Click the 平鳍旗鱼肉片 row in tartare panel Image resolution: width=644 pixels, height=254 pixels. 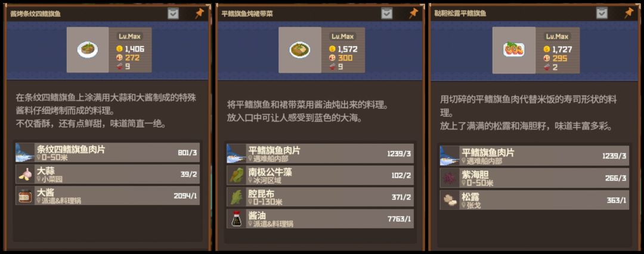[534, 156]
